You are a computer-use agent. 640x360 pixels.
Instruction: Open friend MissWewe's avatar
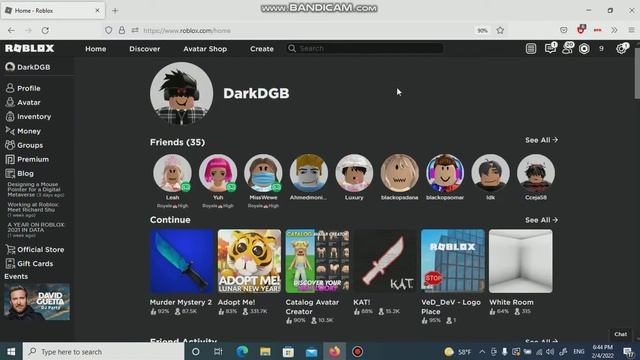point(263,173)
